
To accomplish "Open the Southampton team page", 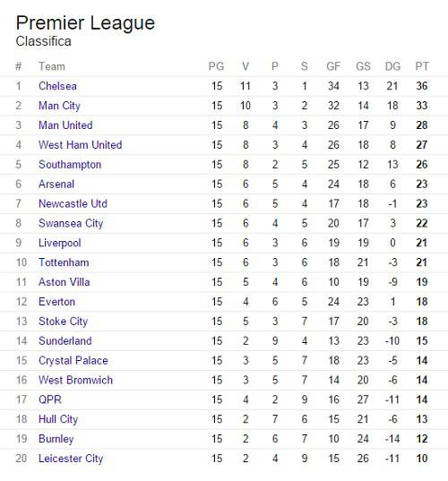I will pyautogui.click(x=70, y=165).
